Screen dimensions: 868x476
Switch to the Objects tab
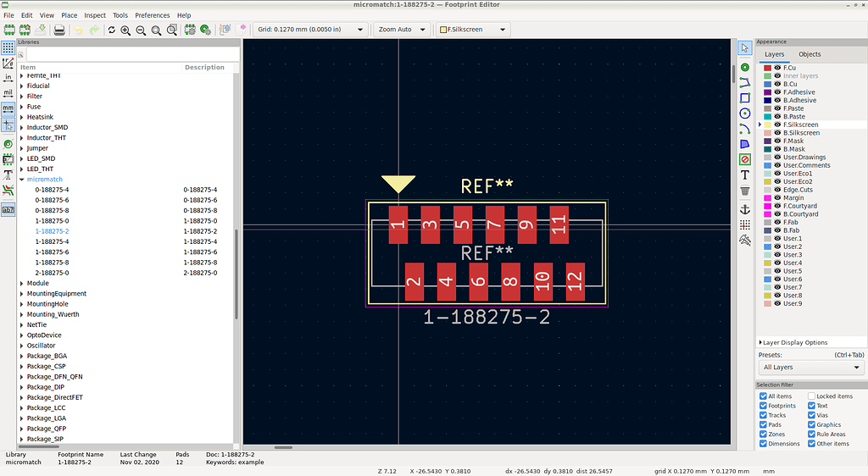(810, 54)
